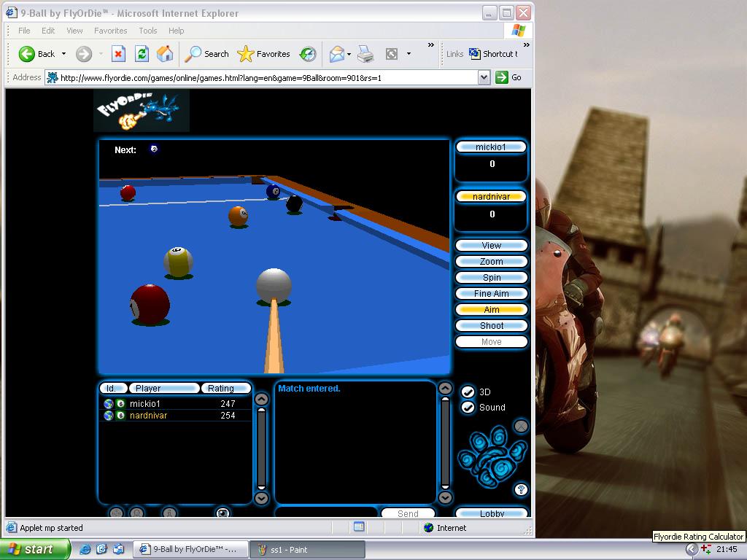Click the grey X icon above the paw

[x=521, y=426]
